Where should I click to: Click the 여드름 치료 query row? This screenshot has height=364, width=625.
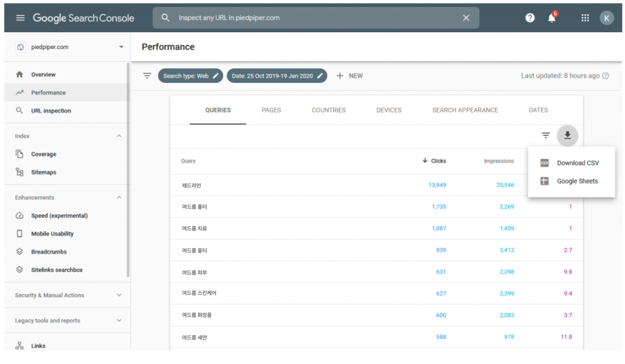(376, 228)
